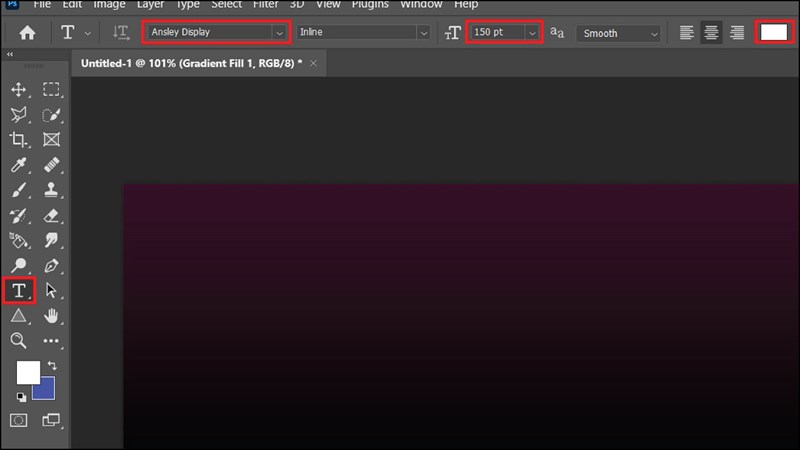Image resolution: width=800 pixels, height=450 pixels.
Task: Open the Smooth anti-aliasing dropdown
Action: (x=618, y=34)
